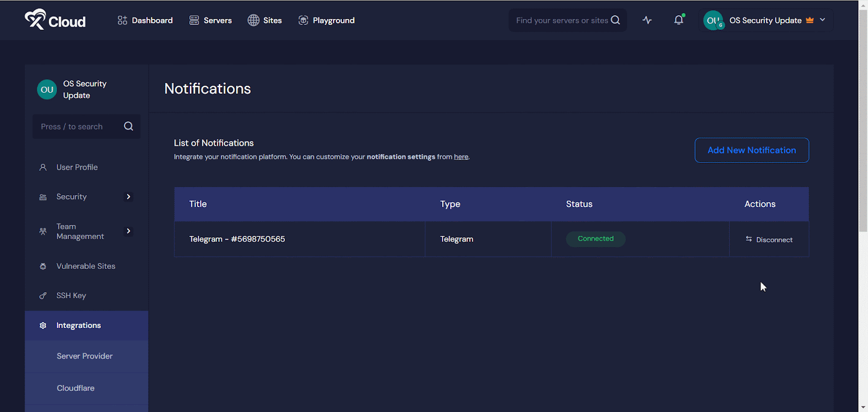Viewport: 868px width, 412px height.
Task: Click the Notifications page heading
Action: tap(208, 88)
